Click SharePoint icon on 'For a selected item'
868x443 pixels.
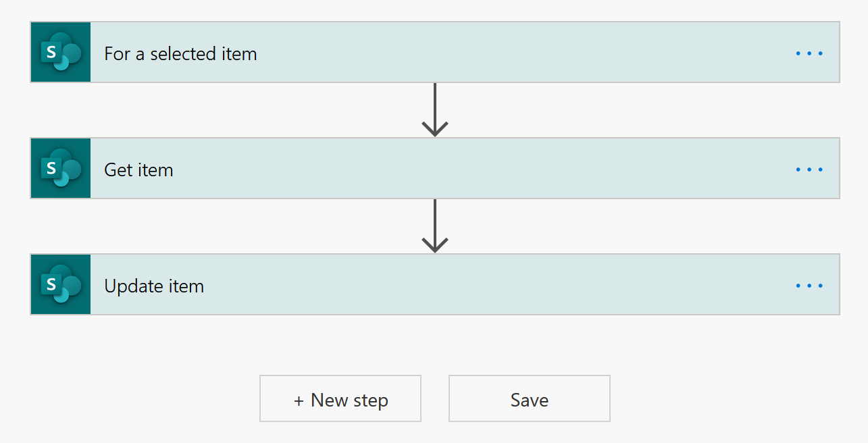point(61,52)
